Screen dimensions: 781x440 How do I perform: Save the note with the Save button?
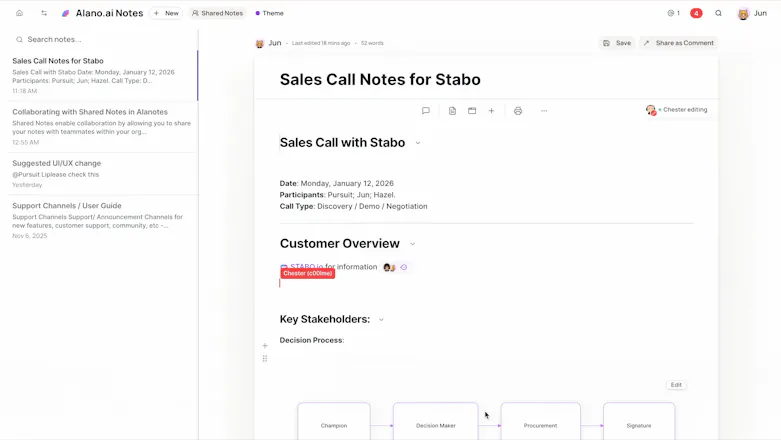coord(617,43)
